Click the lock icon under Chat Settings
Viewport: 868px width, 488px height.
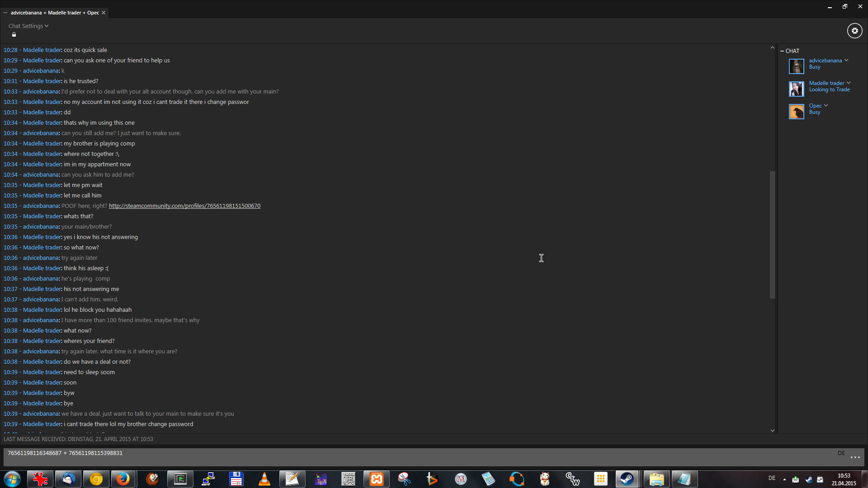14,35
